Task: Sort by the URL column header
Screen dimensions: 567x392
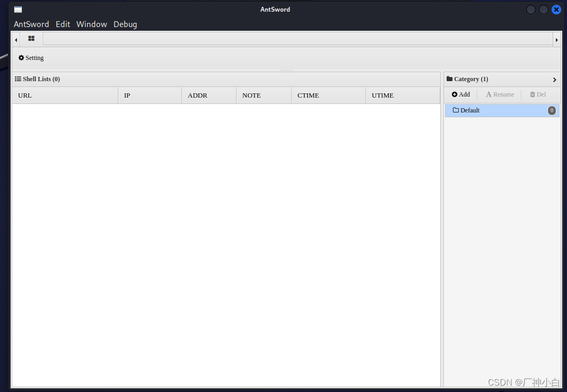Action: 65,95
